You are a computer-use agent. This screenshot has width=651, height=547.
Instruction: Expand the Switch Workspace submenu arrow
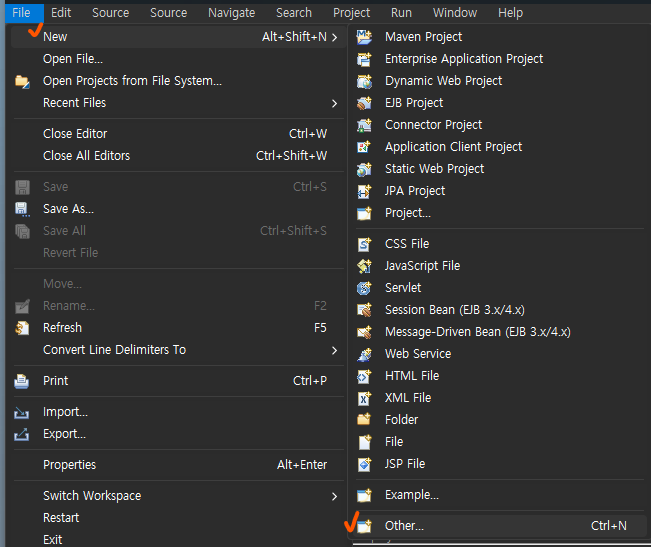coord(335,496)
